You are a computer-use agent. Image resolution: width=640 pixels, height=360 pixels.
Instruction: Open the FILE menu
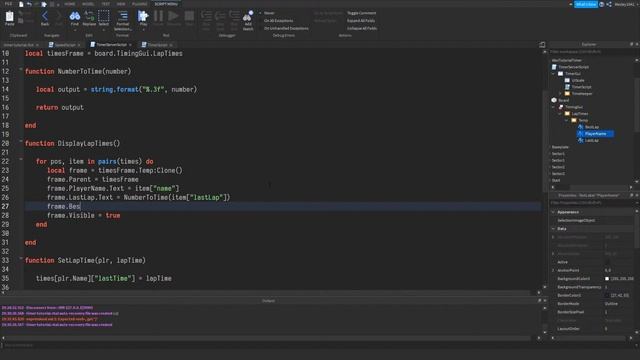pyautogui.click(x=8, y=4)
